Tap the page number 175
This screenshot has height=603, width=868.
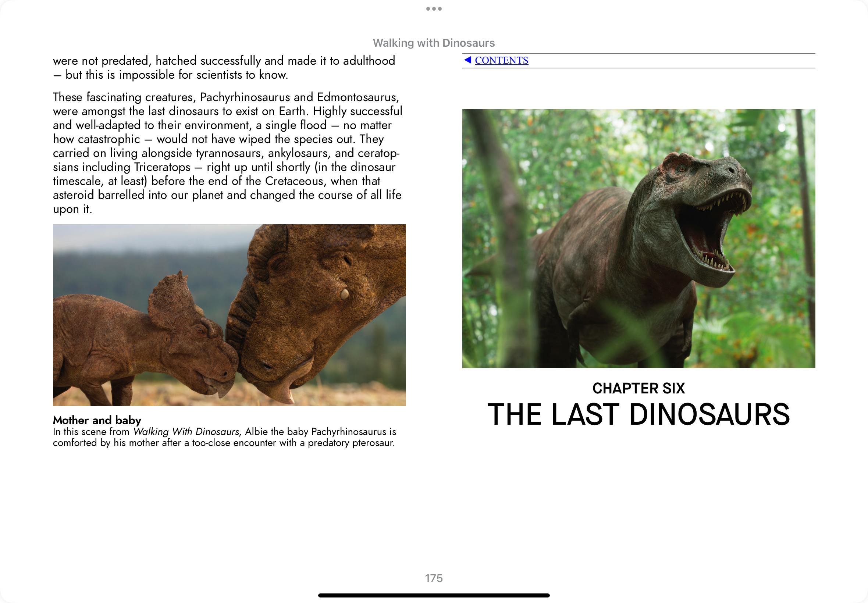434,578
